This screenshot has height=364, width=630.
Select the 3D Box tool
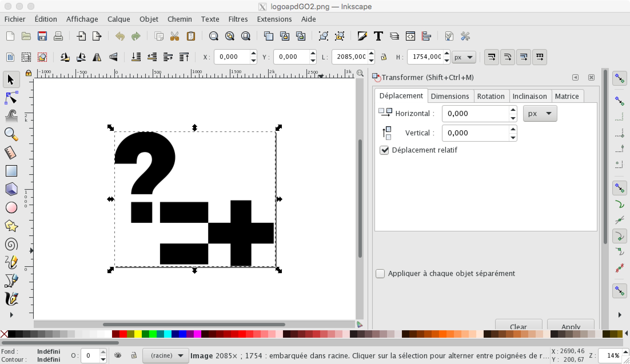[11, 189]
